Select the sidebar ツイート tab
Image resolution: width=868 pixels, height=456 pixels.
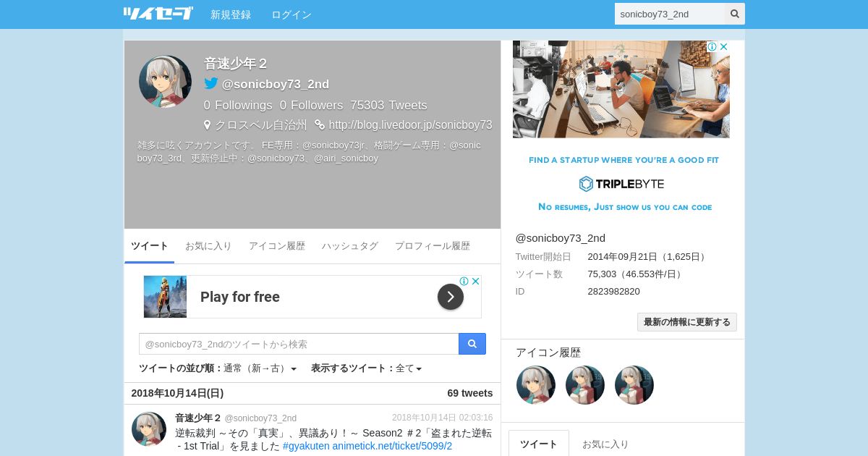pos(539,444)
